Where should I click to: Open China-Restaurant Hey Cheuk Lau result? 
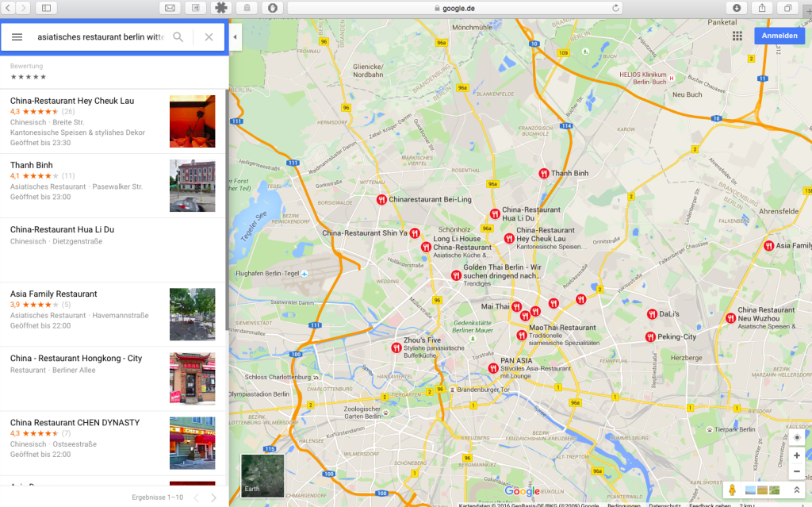click(x=113, y=121)
